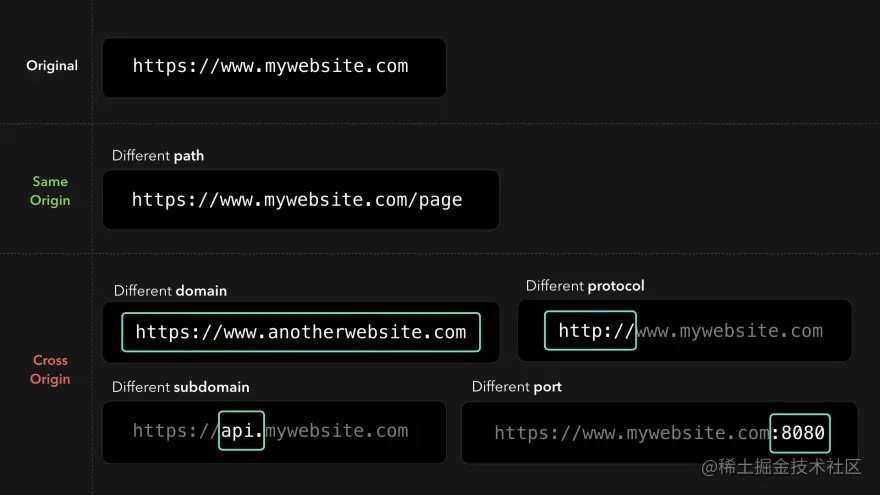Image resolution: width=880 pixels, height=495 pixels.
Task: Click the Different port heading
Action: point(516,387)
